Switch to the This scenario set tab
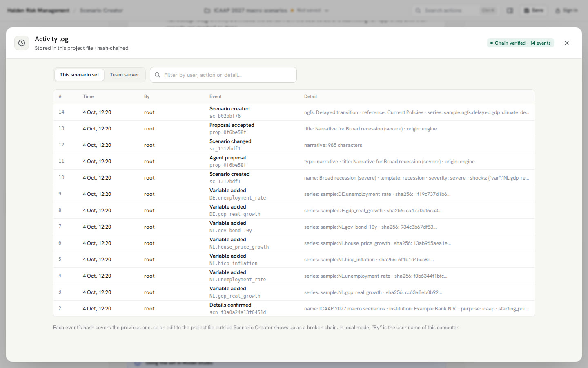The height and width of the screenshot is (368, 588). [x=79, y=75]
